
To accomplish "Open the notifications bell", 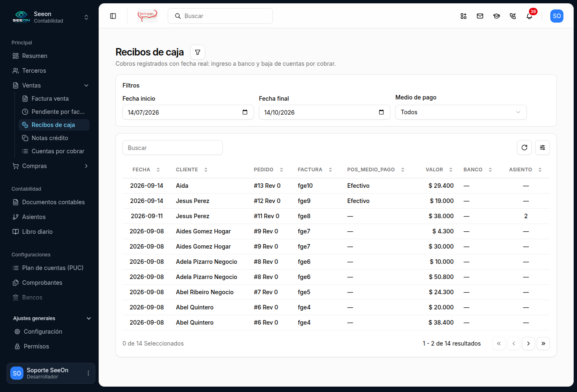I will point(529,16).
